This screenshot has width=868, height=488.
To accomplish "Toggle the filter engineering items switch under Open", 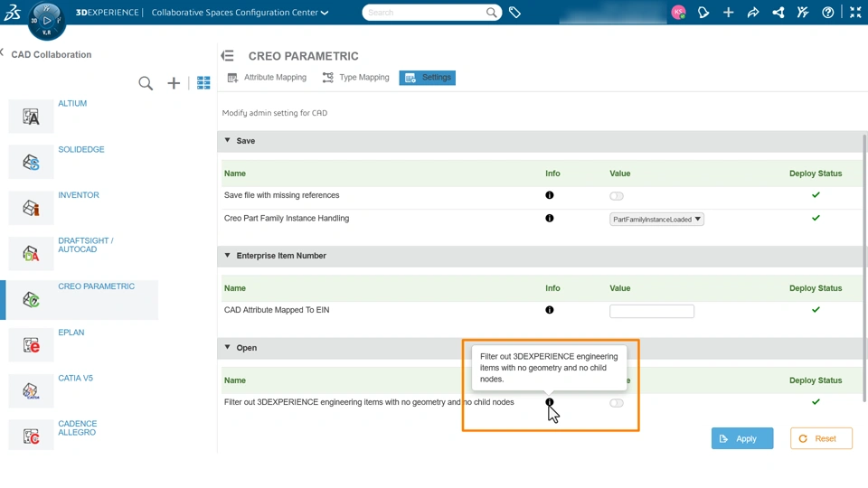I will 617,403.
